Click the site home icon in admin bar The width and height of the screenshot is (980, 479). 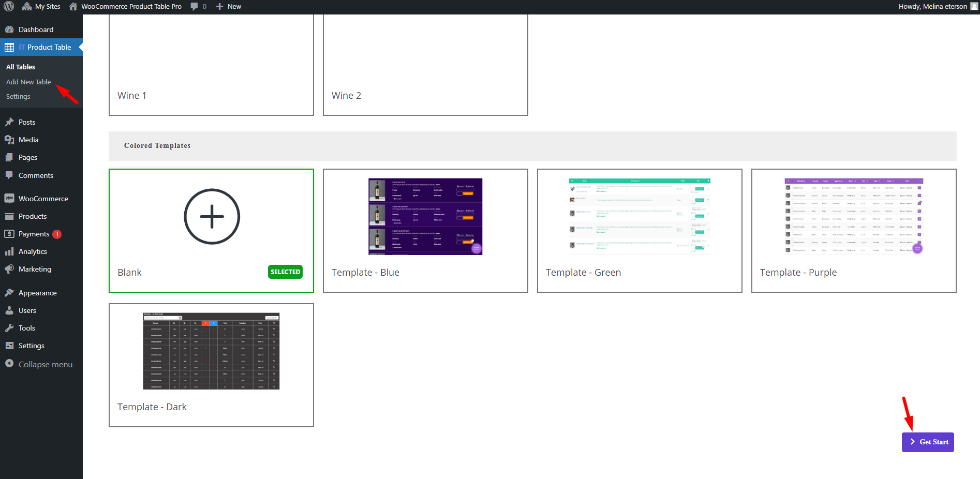click(x=73, y=6)
